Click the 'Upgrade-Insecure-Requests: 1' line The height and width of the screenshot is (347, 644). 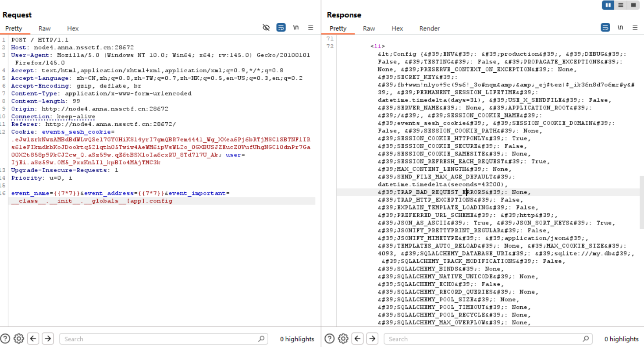[65, 170]
